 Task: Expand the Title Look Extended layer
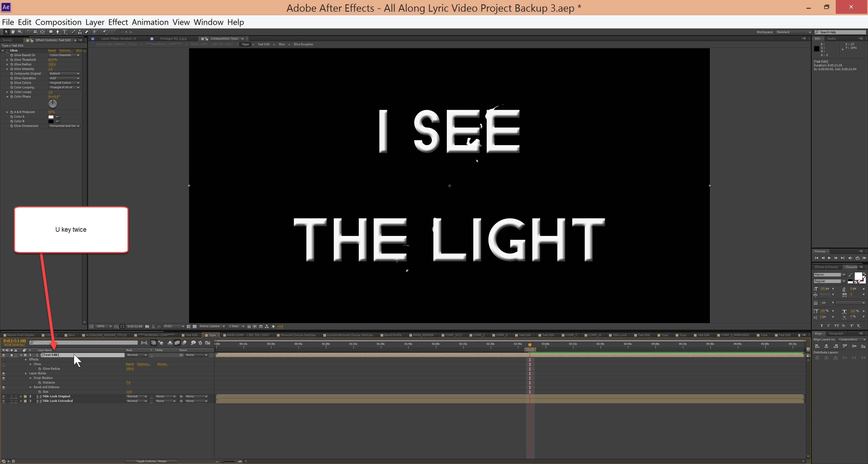click(x=21, y=401)
